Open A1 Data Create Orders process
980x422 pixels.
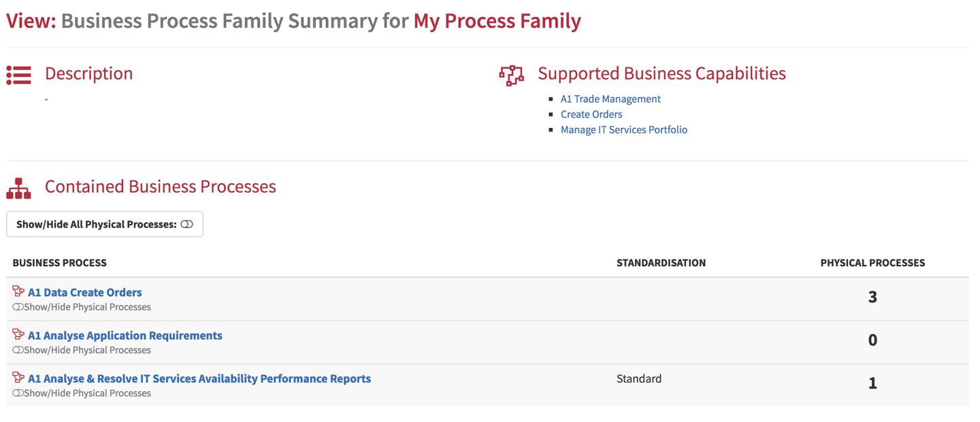85,292
